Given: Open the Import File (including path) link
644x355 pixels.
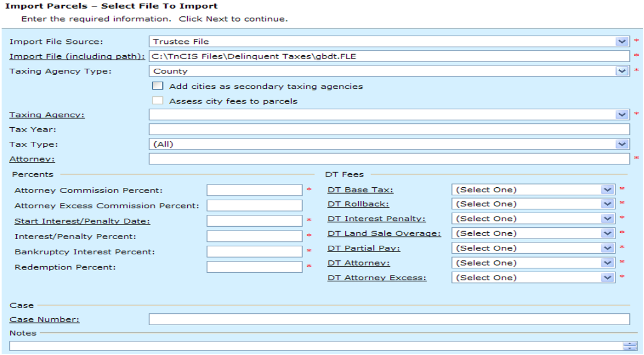Looking at the screenshot, I should 77,56.
